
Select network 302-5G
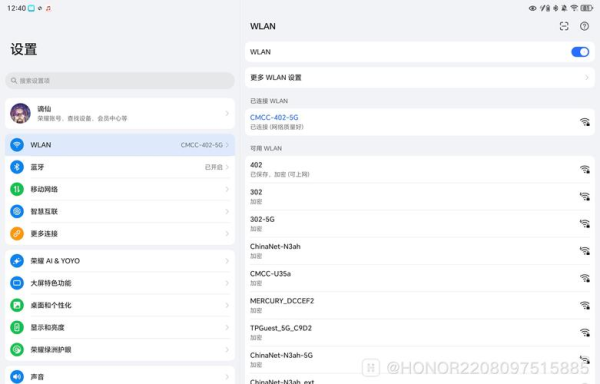420,224
